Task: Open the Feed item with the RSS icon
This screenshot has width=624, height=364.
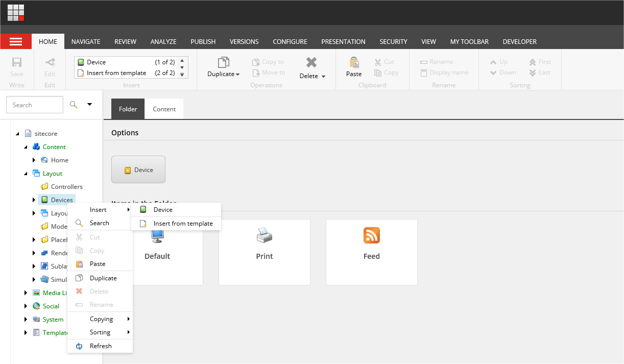Action: pyautogui.click(x=371, y=235)
